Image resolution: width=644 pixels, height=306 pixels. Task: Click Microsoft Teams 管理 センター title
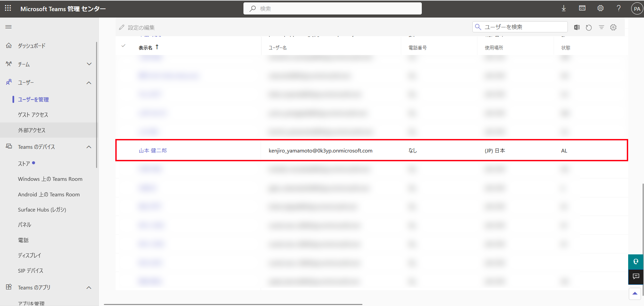(x=63, y=9)
